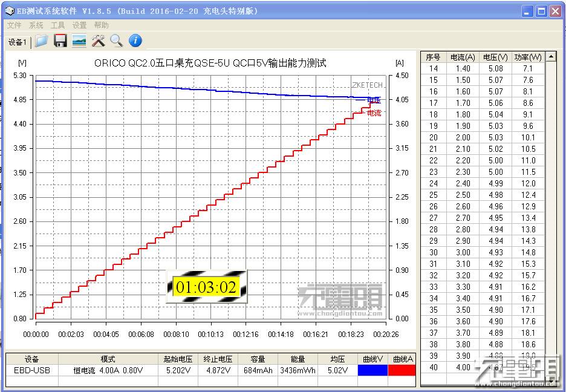Open the 文件 menu
This screenshot has height=392, width=566.
tap(15, 25)
